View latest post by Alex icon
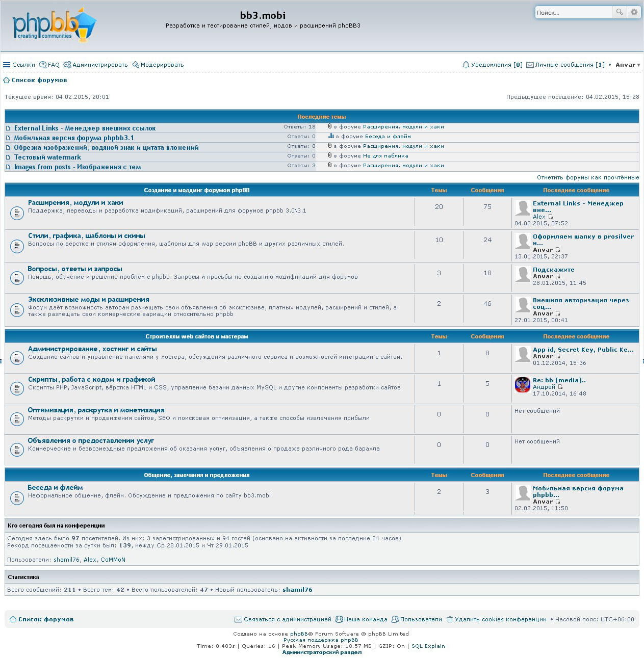Image resolution: width=644 pixels, height=658 pixels. [x=550, y=217]
